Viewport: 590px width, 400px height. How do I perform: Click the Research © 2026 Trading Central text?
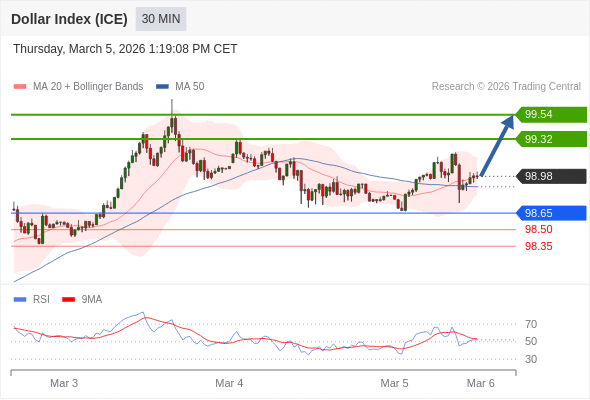coord(506,87)
